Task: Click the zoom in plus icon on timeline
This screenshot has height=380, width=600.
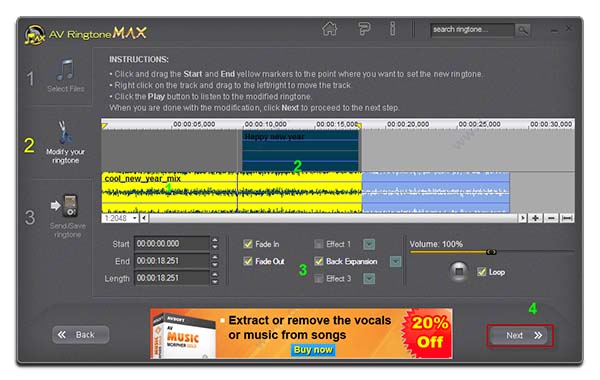Action: pyautogui.click(x=536, y=218)
